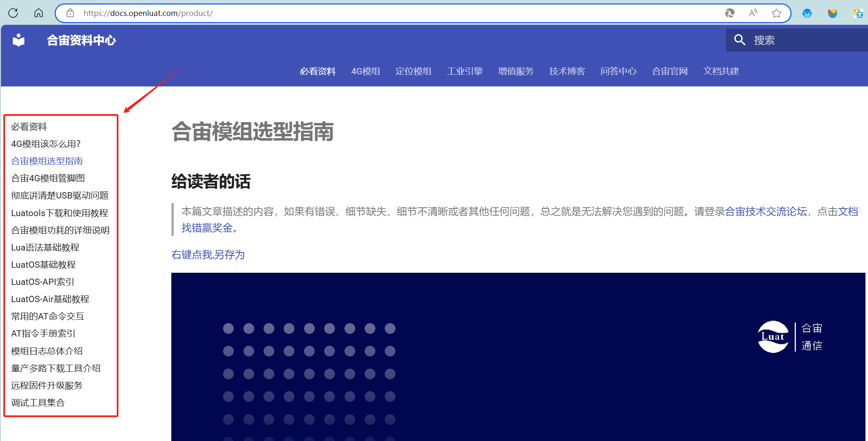
Task: Open sidebar item 量产多路下载工具介绍
Action: click(56, 368)
